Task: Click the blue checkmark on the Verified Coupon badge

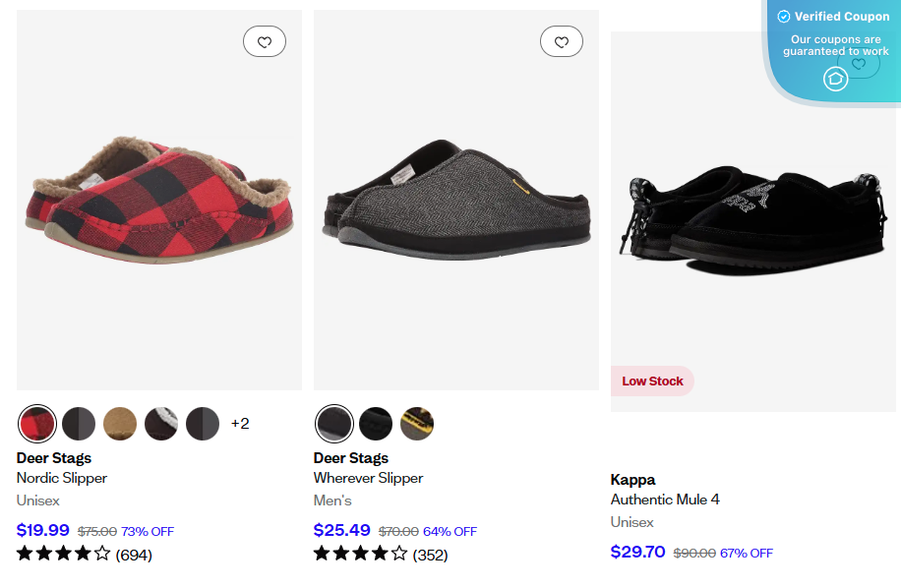Action: click(784, 16)
